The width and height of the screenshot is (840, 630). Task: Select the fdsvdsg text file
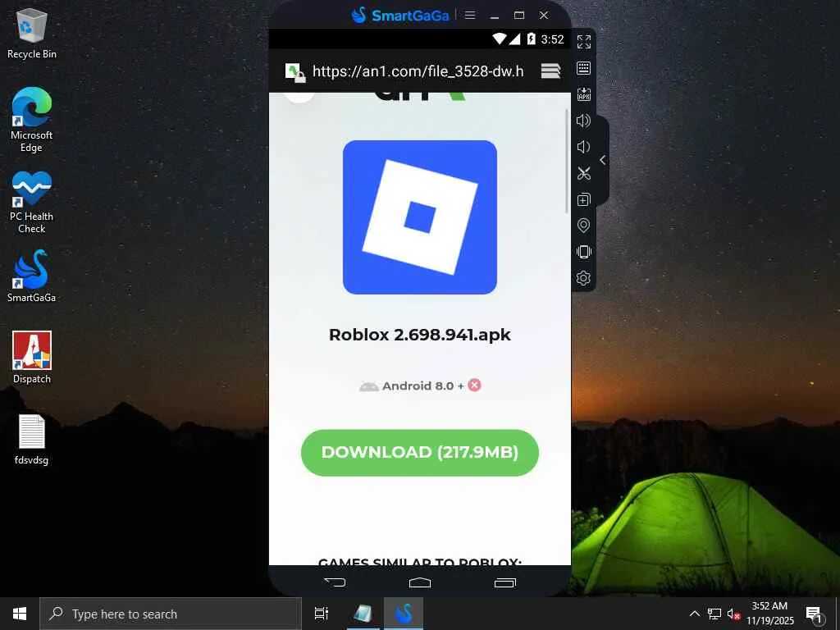tap(32, 440)
